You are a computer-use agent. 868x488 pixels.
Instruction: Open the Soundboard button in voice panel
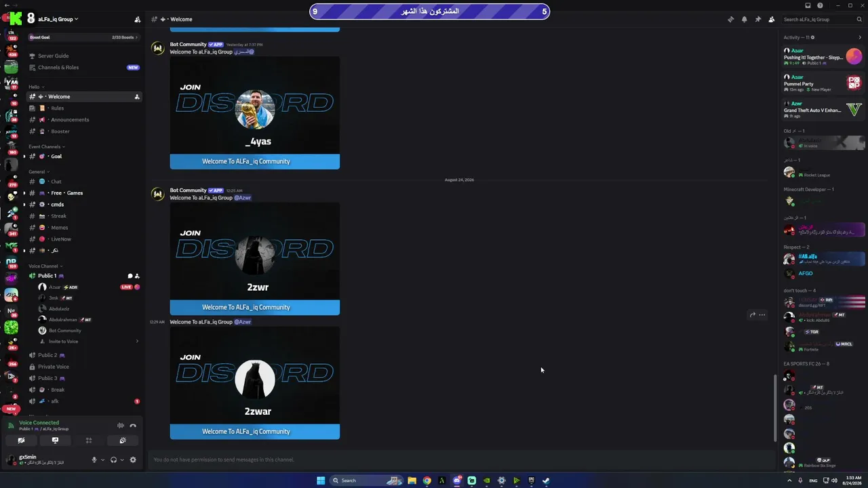[x=123, y=441]
